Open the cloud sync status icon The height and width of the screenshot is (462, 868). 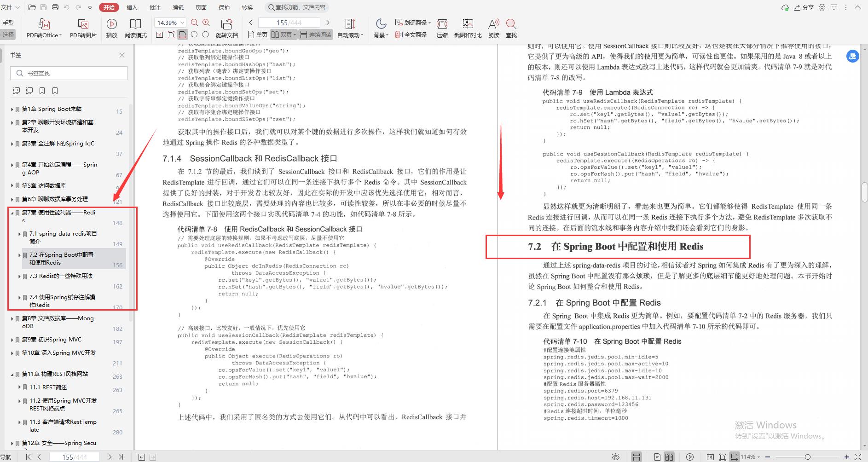(x=785, y=7)
